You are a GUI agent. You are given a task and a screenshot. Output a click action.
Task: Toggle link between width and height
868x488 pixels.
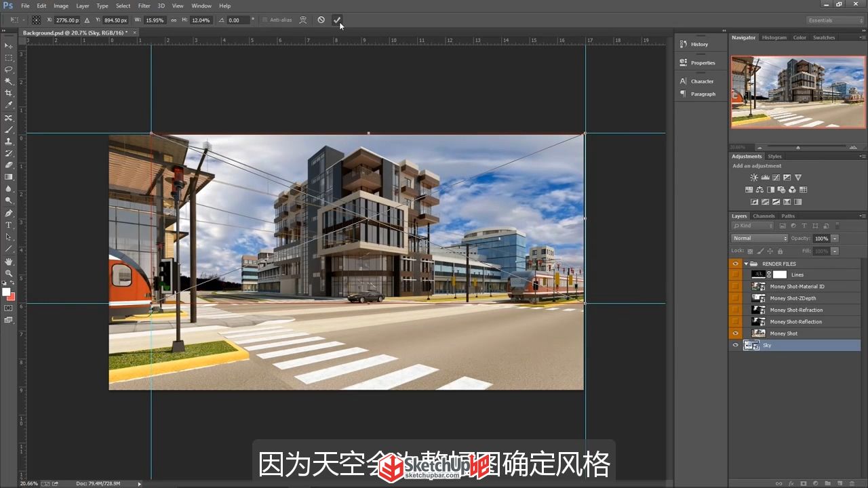[x=174, y=20]
